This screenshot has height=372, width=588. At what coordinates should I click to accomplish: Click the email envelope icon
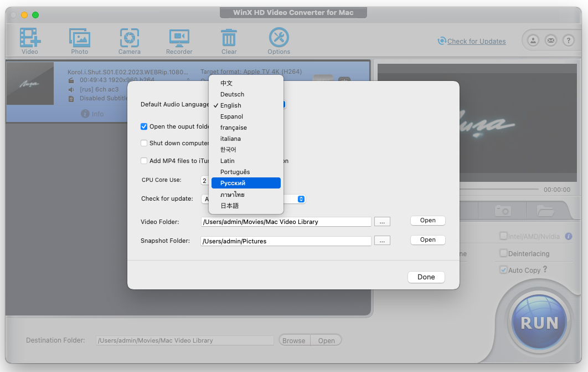[550, 40]
